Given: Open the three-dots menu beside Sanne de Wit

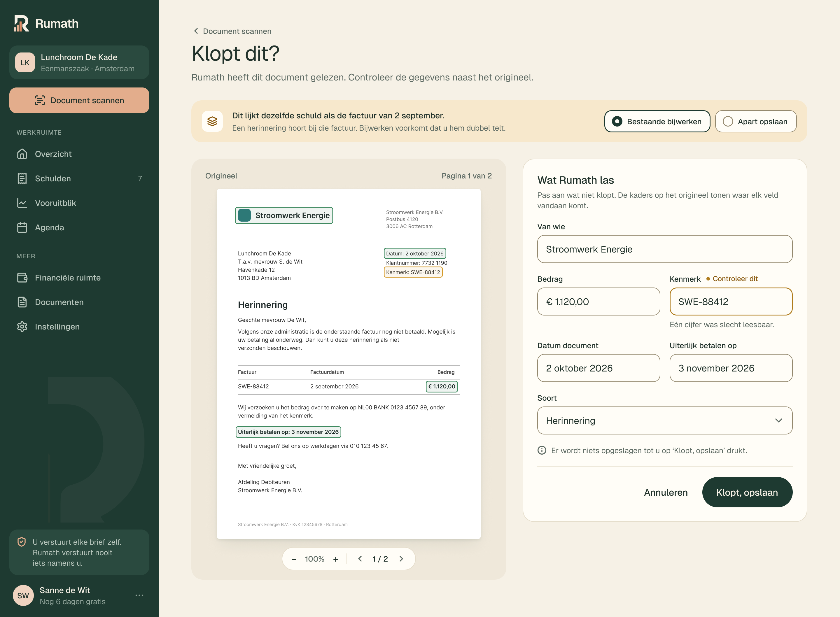Looking at the screenshot, I should click(x=139, y=595).
